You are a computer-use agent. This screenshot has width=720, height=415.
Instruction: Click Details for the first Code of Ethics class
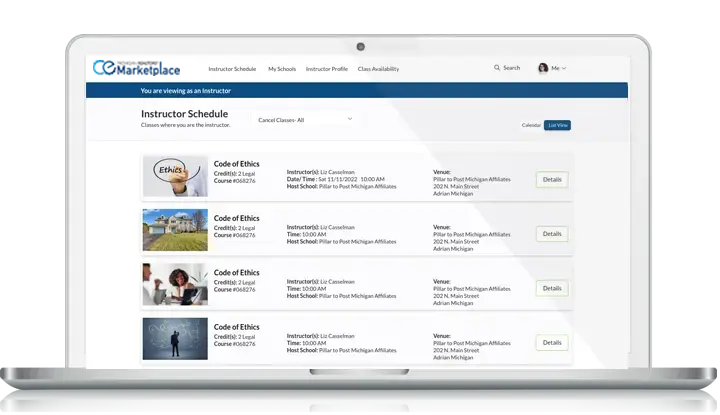coord(552,180)
